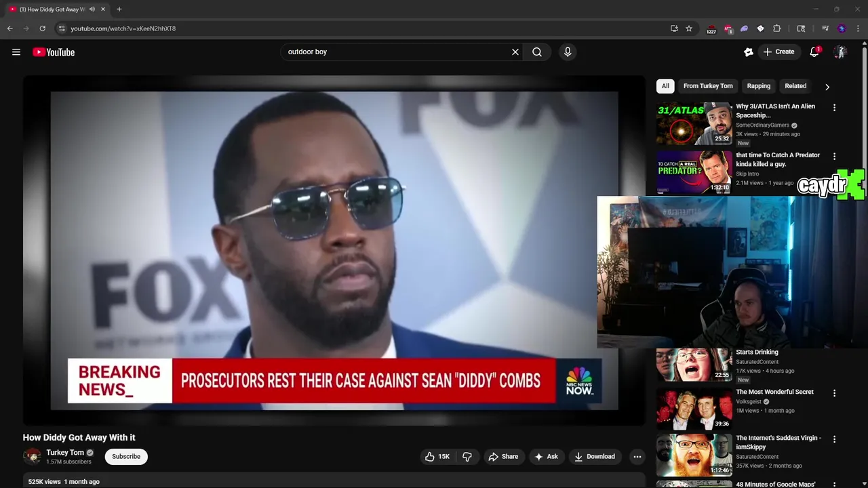
Task: Open media controls in toolbar
Action: pos(825,28)
